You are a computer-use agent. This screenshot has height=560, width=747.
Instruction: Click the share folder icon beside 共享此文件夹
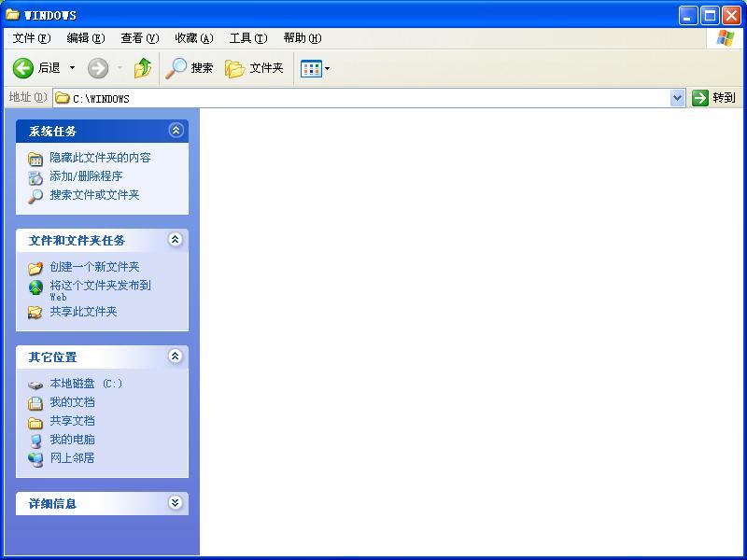coord(35,313)
